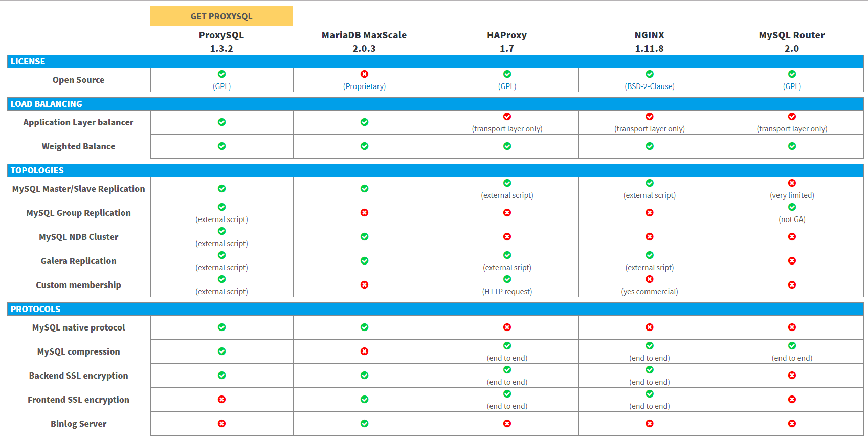Click the GET PROXYSQL button
Screen dimensions: 868x440
(221, 16)
